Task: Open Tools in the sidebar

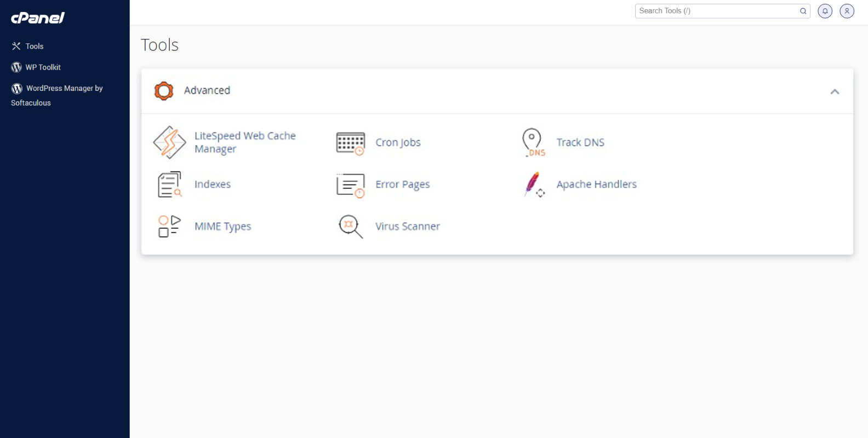Action: coord(34,47)
